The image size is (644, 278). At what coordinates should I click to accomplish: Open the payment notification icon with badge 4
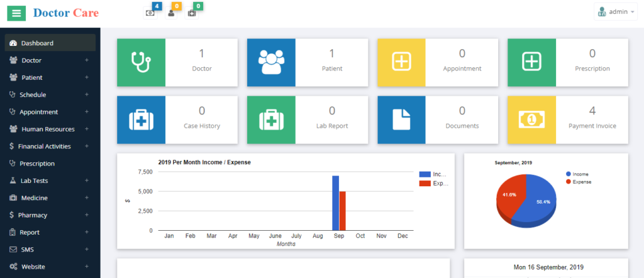150,13
